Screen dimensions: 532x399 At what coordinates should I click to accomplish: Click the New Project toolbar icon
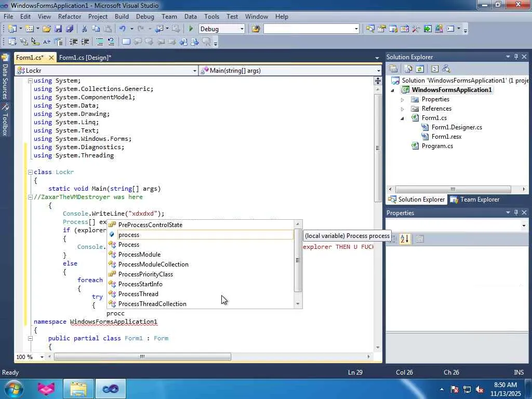[12, 29]
